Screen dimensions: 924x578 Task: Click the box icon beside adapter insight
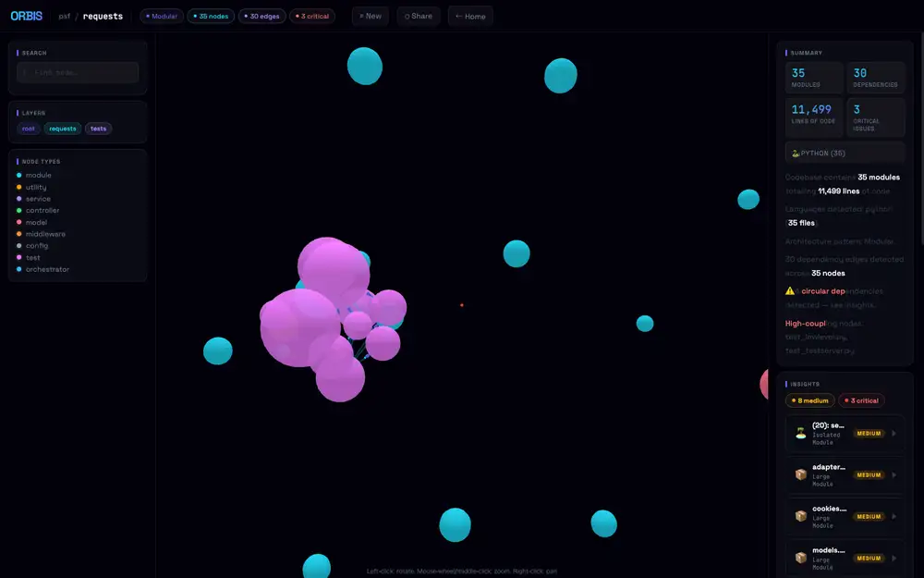click(x=800, y=474)
